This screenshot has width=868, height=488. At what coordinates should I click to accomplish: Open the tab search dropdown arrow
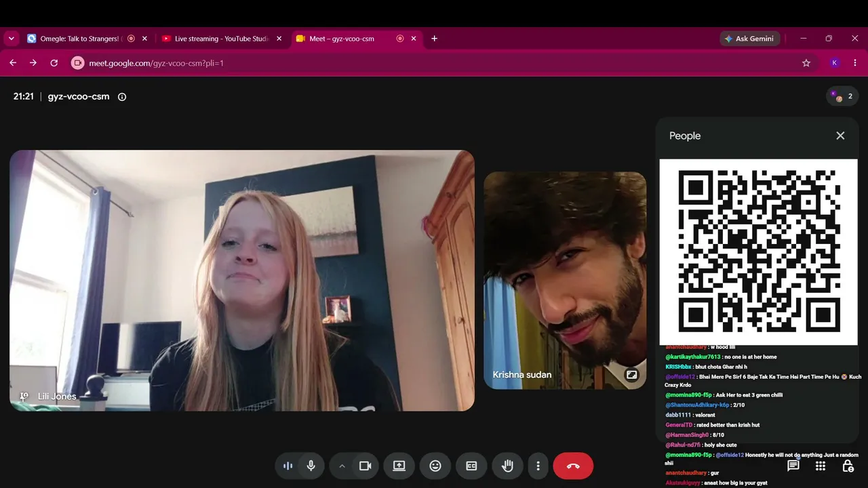tap(12, 39)
